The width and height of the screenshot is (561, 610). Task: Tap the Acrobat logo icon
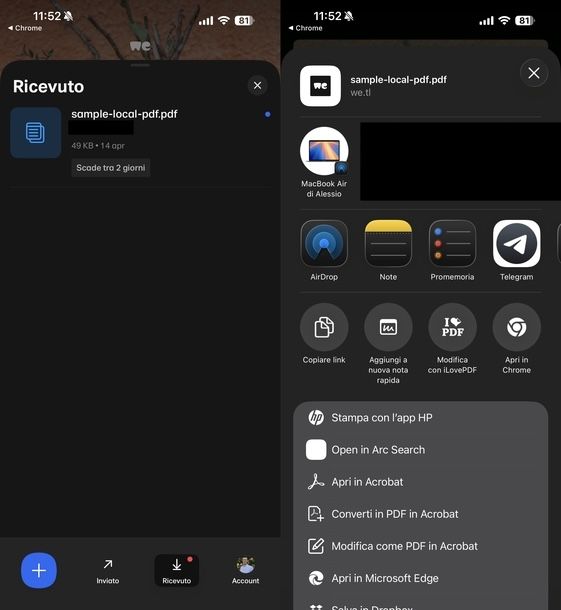316,482
